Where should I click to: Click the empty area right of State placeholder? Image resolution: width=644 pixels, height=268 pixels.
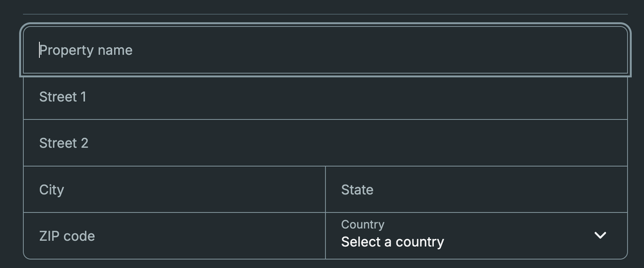pyautogui.click(x=529, y=189)
